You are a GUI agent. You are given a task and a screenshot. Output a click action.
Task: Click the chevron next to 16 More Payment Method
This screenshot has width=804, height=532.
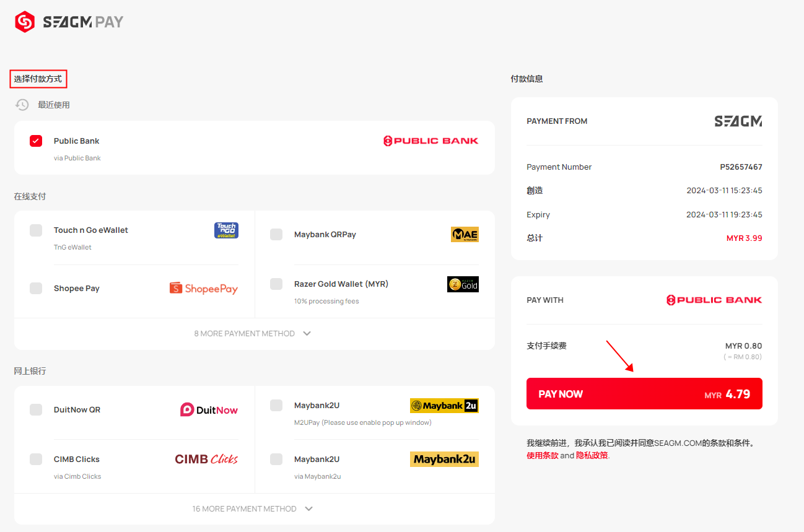click(308, 508)
